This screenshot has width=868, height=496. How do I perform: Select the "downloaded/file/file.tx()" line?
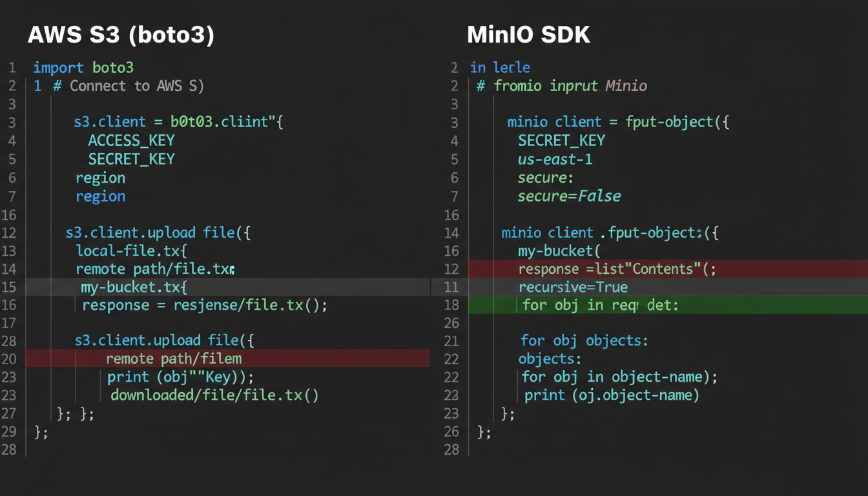(214, 395)
